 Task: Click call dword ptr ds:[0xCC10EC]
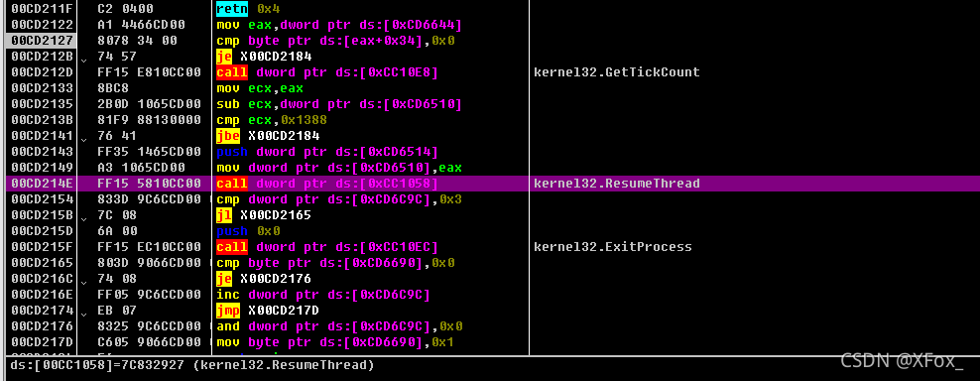pyautogui.click(x=327, y=247)
